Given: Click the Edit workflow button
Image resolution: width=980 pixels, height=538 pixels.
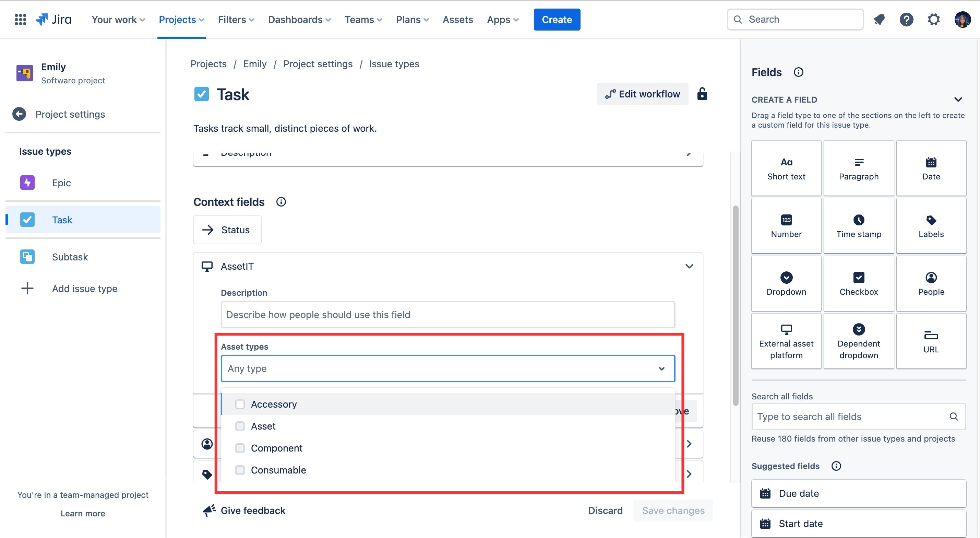Looking at the screenshot, I should (x=642, y=94).
